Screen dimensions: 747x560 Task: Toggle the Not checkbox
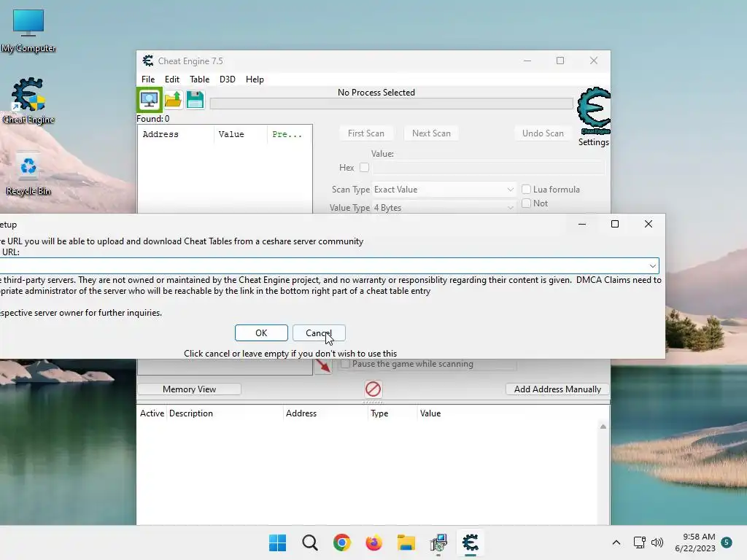(x=527, y=203)
